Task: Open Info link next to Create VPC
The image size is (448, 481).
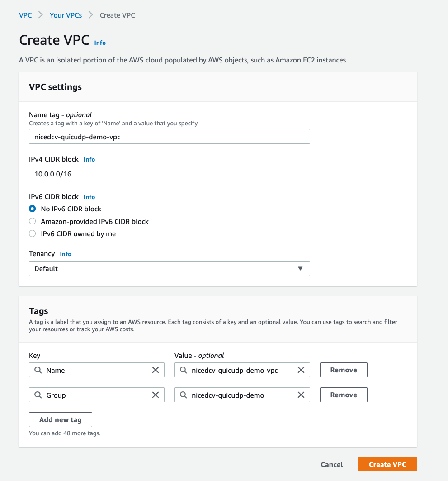Action: coord(100,43)
